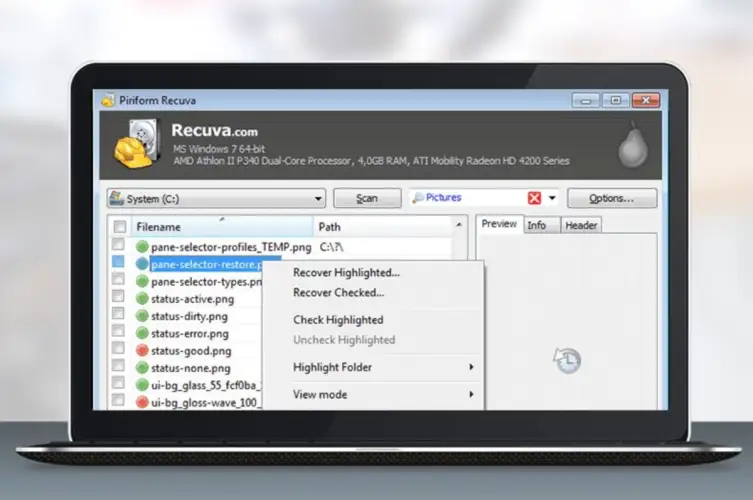This screenshot has width=753, height=500.
Task: Click green status dot of status-active.png
Action: pos(142,298)
